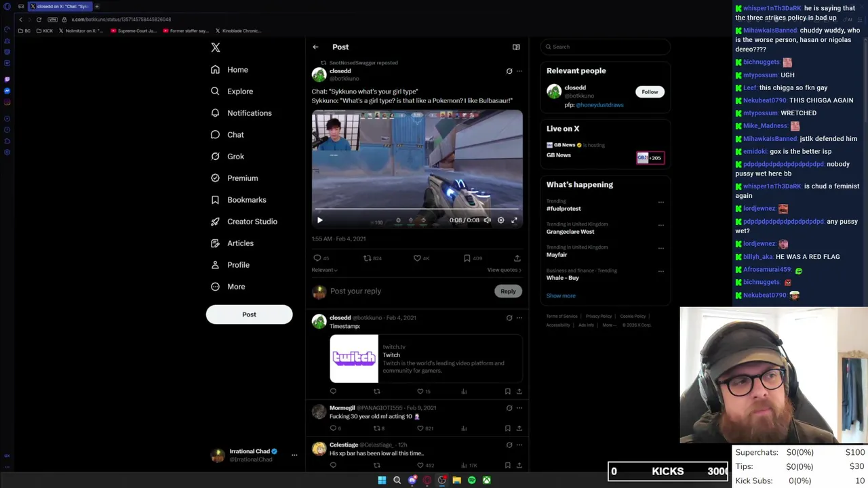Click repost icon on Mormegil's reply
The height and width of the screenshot is (488, 868).
[377, 428]
